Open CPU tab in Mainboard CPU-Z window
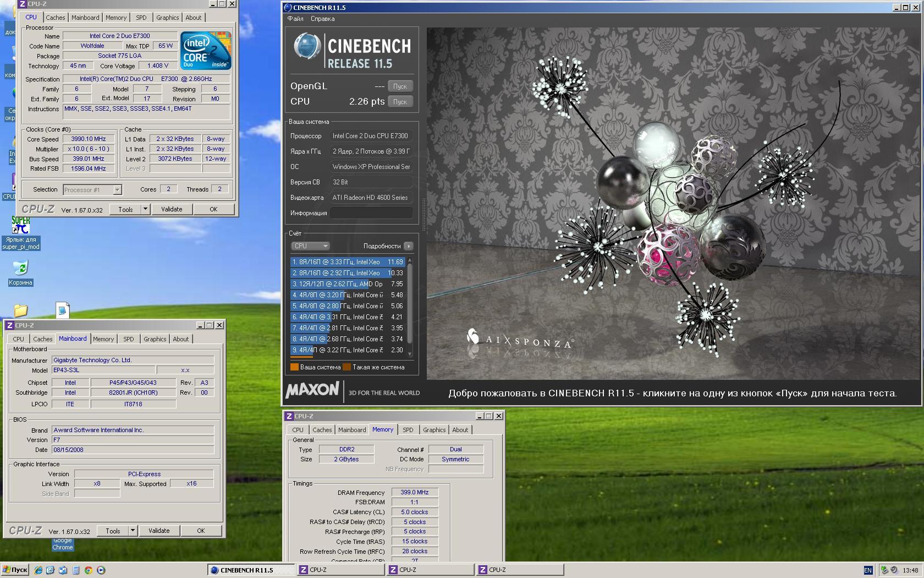 (x=18, y=339)
